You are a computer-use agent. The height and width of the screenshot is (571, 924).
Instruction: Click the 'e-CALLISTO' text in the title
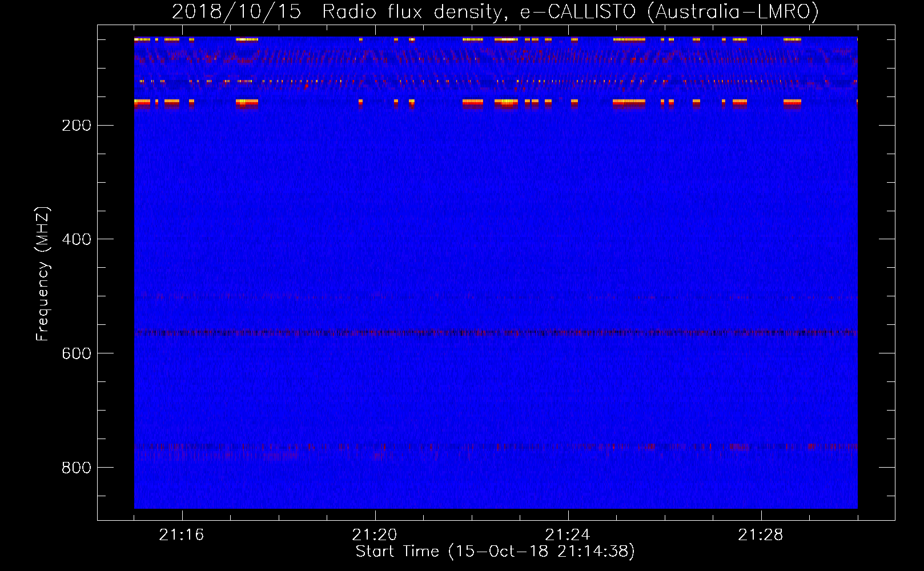(577, 12)
